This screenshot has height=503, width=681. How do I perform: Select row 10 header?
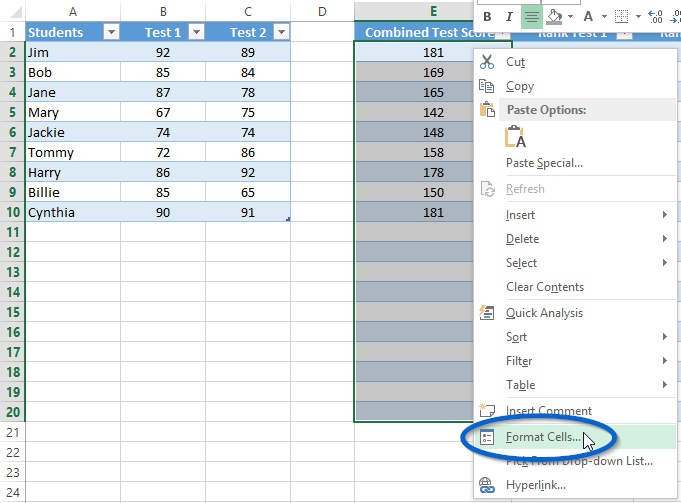13,212
